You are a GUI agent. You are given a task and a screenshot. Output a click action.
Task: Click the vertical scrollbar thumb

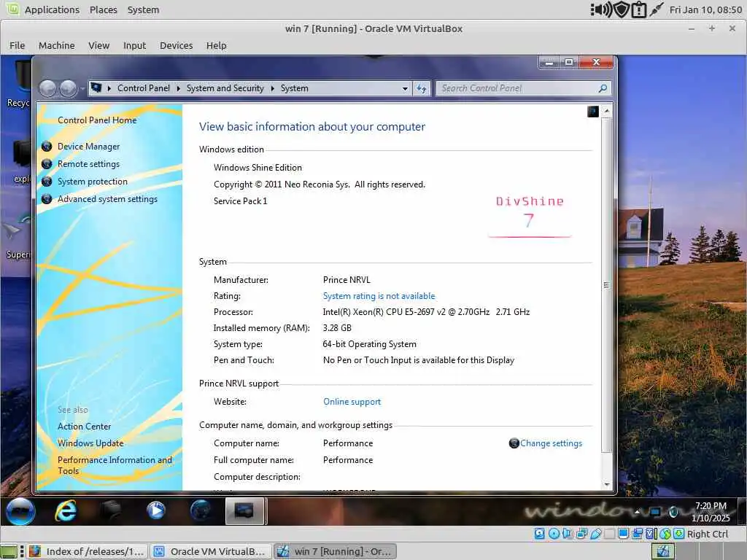pyautogui.click(x=606, y=285)
